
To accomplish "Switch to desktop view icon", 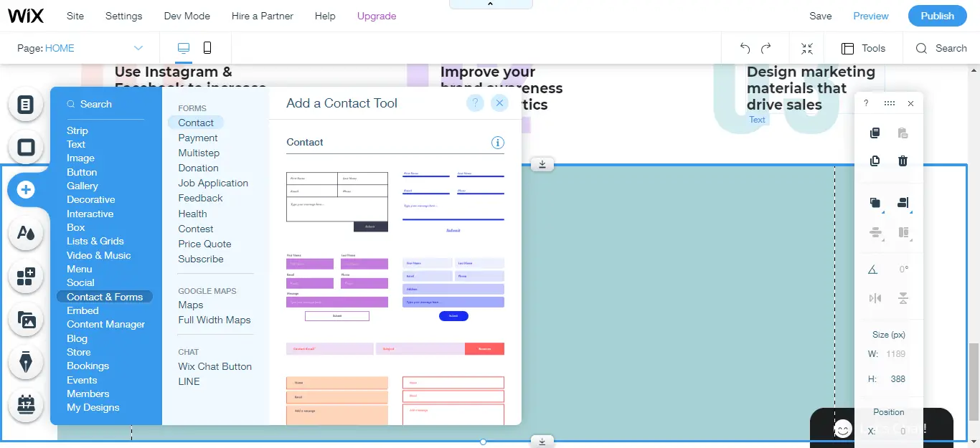I will [184, 48].
